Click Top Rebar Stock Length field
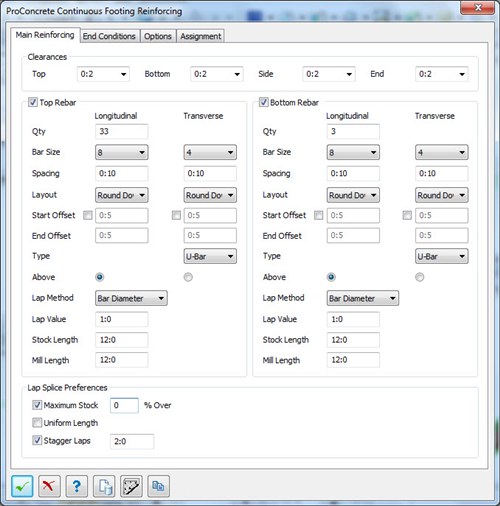The height and width of the screenshot is (506, 500). pyautogui.click(x=122, y=340)
